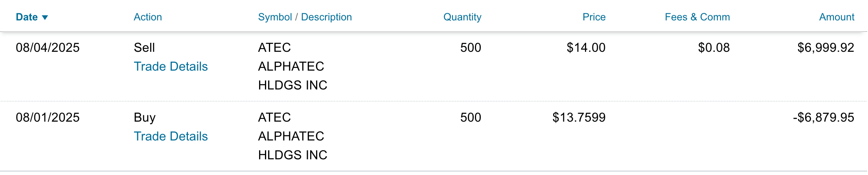Click the $14.00 price value
Viewport: 868px width, 175px height.
coord(586,48)
